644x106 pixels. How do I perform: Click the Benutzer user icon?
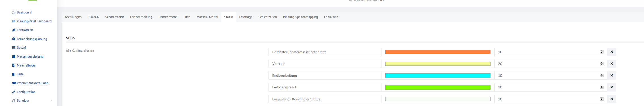tap(14, 101)
